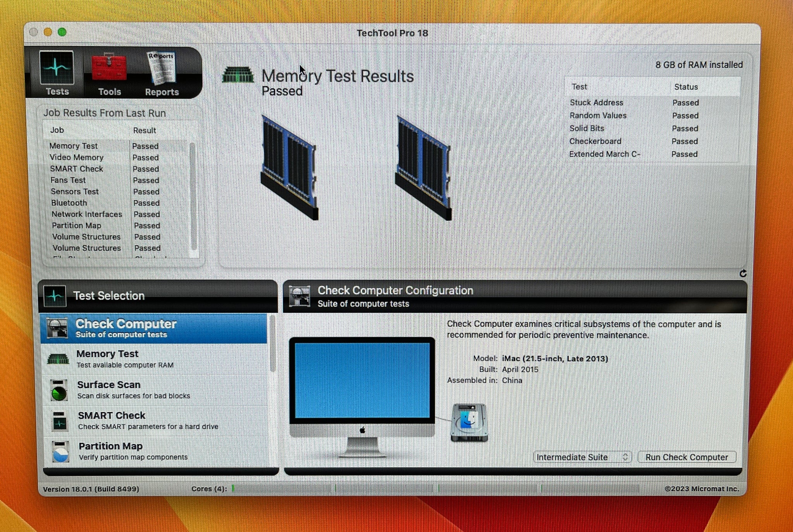Click the Job Results list scrollbar

[x=193, y=197]
